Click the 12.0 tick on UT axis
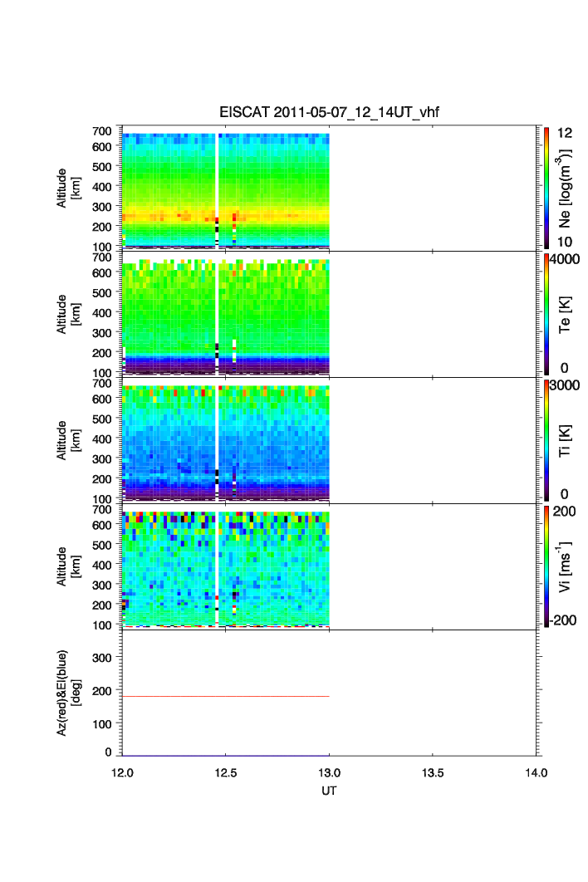 click(x=122, y=772)
